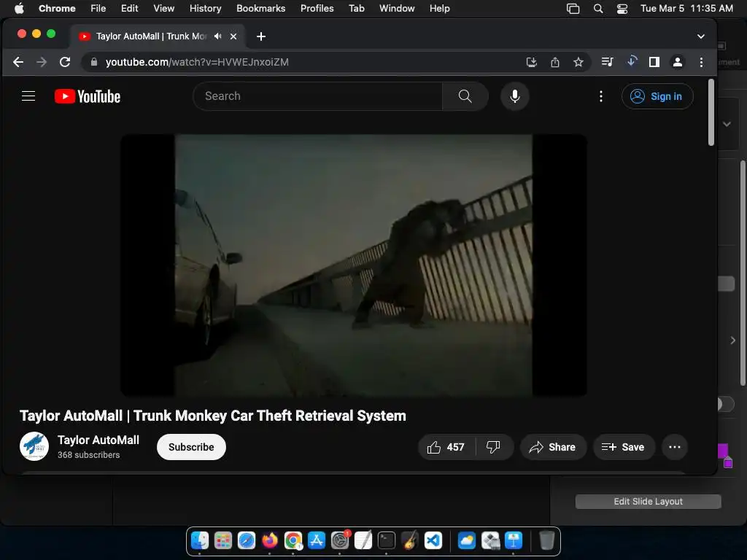747x560 pixels.
Task: Expand chevron in background Keynote panel
Action: 727,124
